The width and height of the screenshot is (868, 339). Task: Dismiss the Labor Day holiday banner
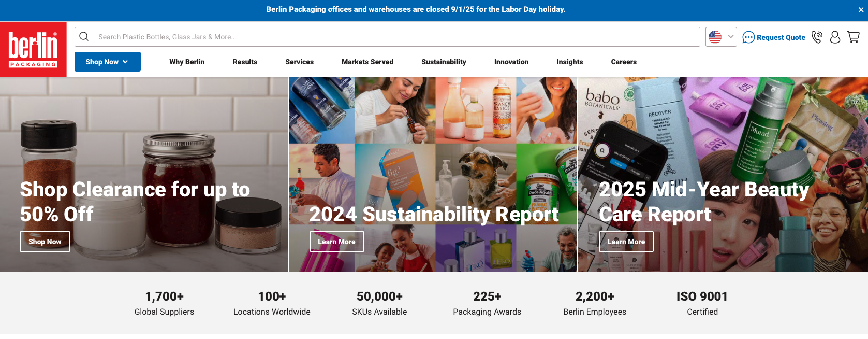861,10
